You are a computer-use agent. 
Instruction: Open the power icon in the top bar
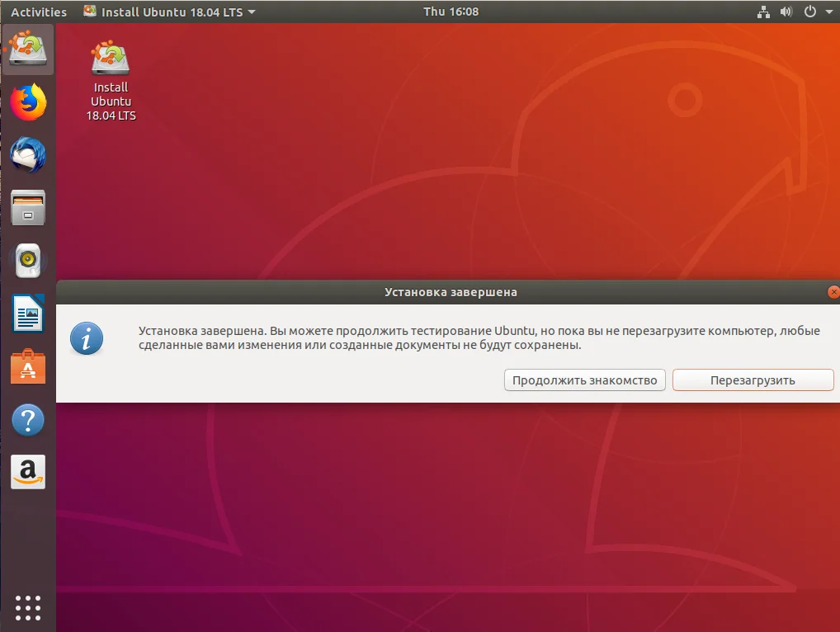coord(810,12)
